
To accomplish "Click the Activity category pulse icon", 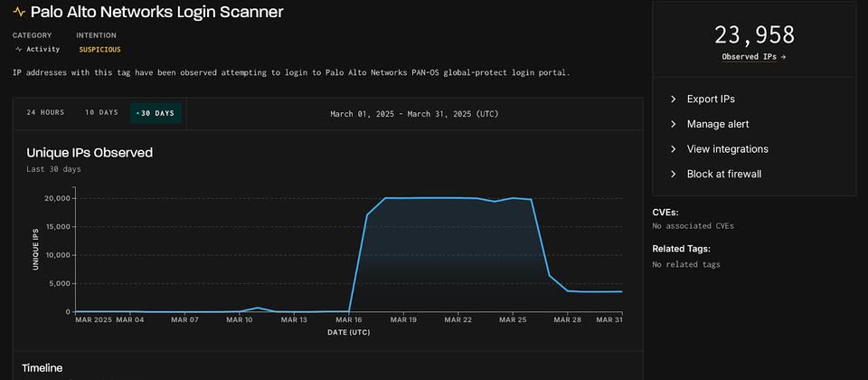I will coord(19,49).
